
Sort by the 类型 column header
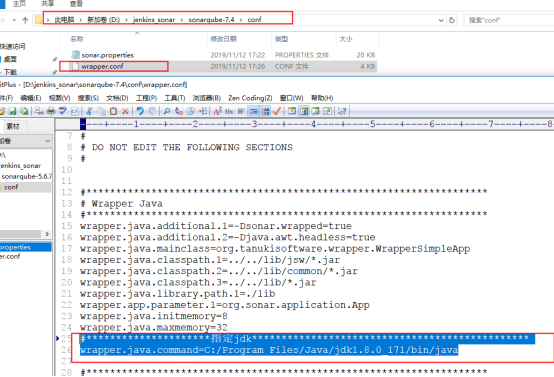(281, 39)
